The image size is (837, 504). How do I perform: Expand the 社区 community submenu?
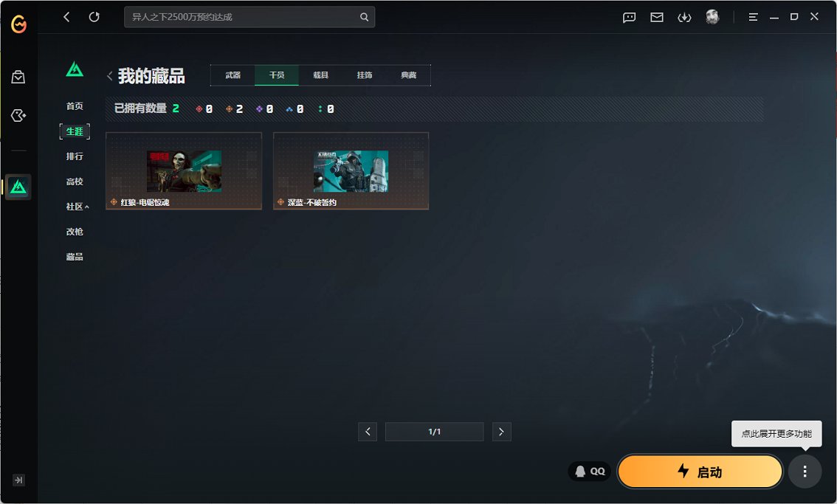pyautogui.click(x=77, y=207)
